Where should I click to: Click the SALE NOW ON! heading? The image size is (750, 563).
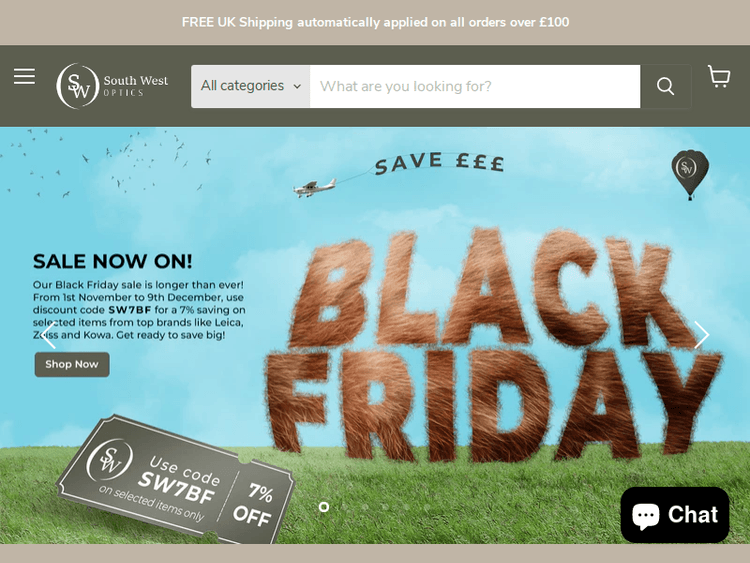click(112, 262)
